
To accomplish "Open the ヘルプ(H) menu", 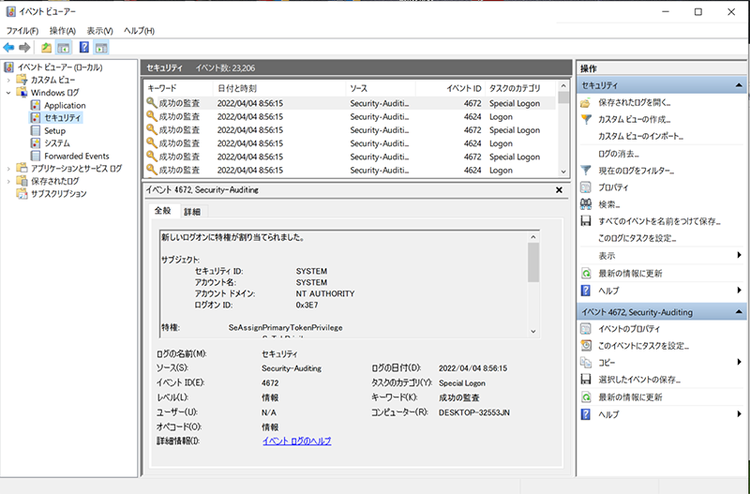I will point(139,31).
